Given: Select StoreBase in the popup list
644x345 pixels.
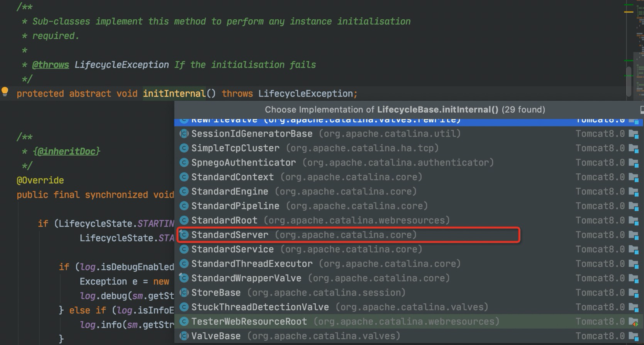Looking at the screenshot, I should 409,293.
